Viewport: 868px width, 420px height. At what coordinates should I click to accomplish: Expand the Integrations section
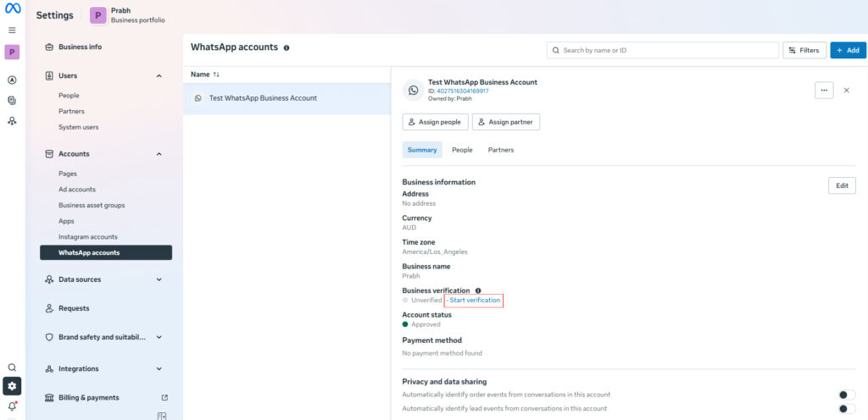click(159, 369)
